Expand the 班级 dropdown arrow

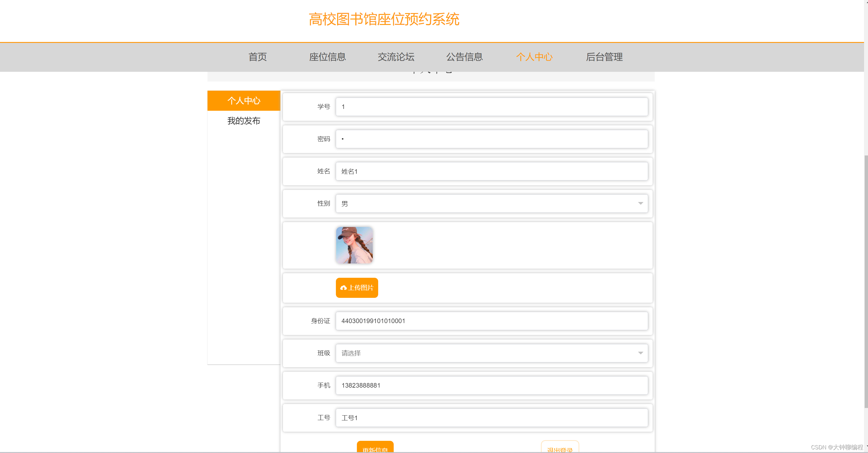640,353
